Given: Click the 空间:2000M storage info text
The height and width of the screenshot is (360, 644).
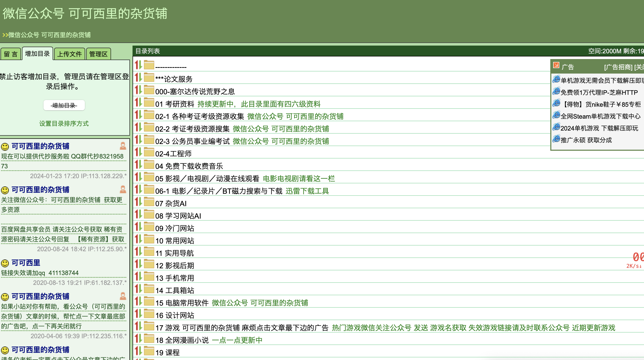Looking at the screenshot, I should point(616,51).
